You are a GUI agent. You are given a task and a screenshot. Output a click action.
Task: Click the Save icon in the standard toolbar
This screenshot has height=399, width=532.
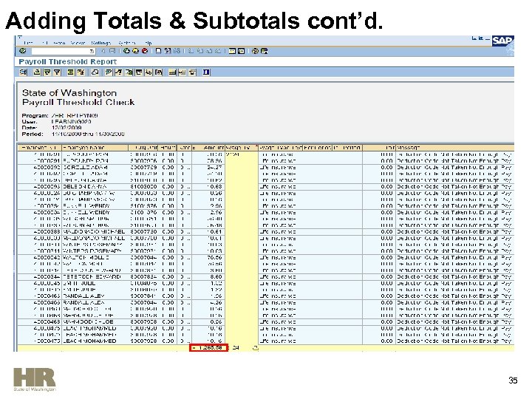(x=112, y=51)
